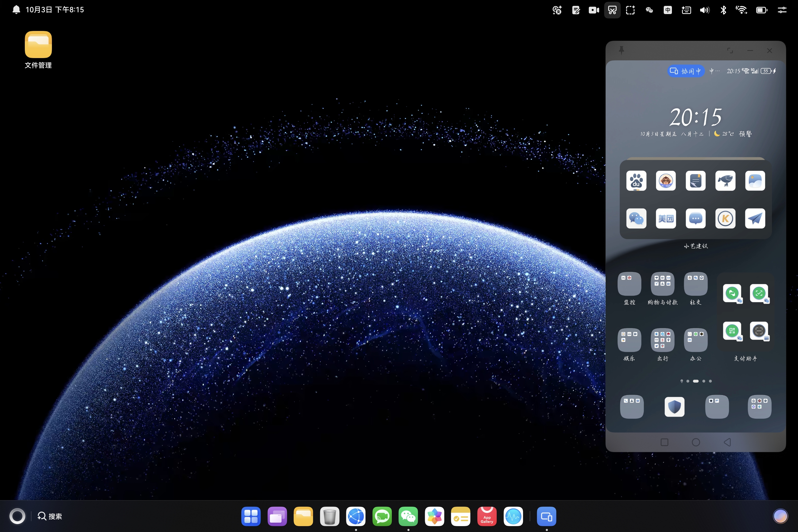
Task: Start screen recording from top bar
Action: tap(594, 10)
